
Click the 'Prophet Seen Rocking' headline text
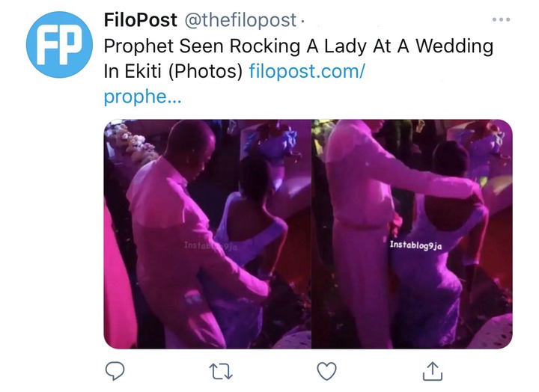pos(202,46)
